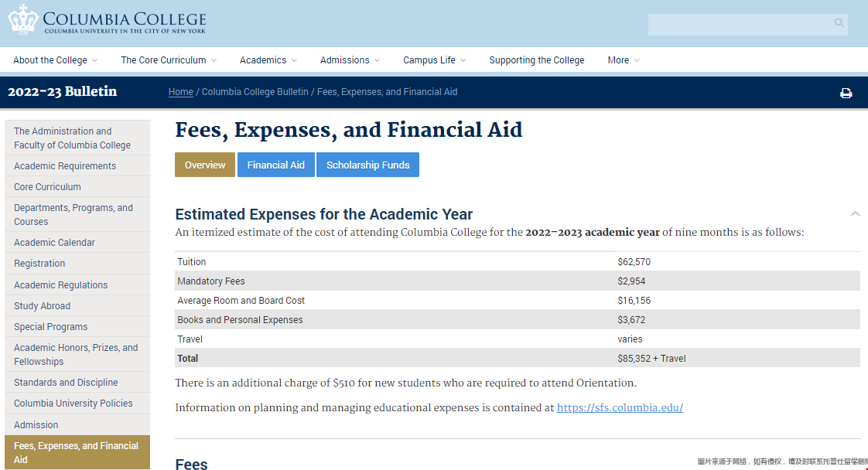This screenshot has width=868, height=470.
Task: Open the sfs.columbia.edu link
Action: click(x=620, y=407)
